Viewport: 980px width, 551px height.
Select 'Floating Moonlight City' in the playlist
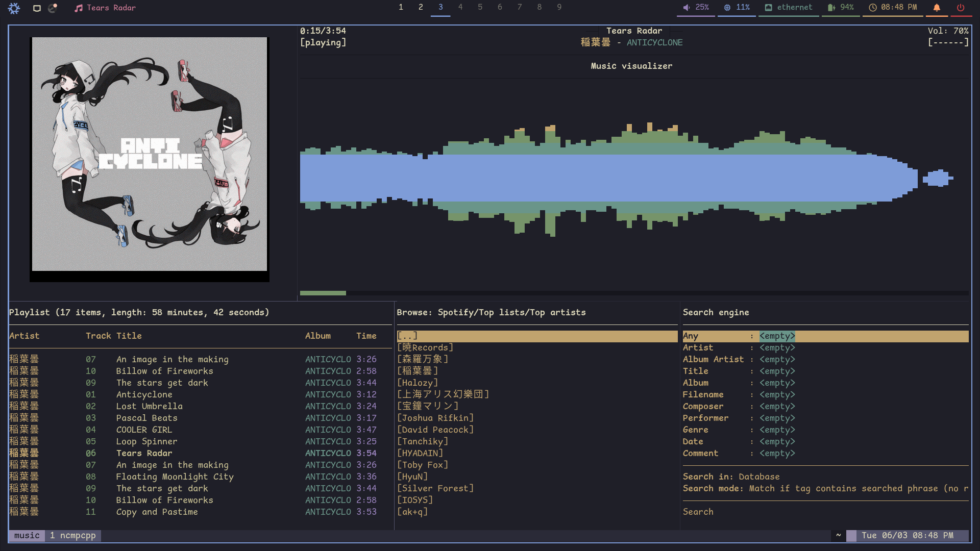[x=175, y=477]
